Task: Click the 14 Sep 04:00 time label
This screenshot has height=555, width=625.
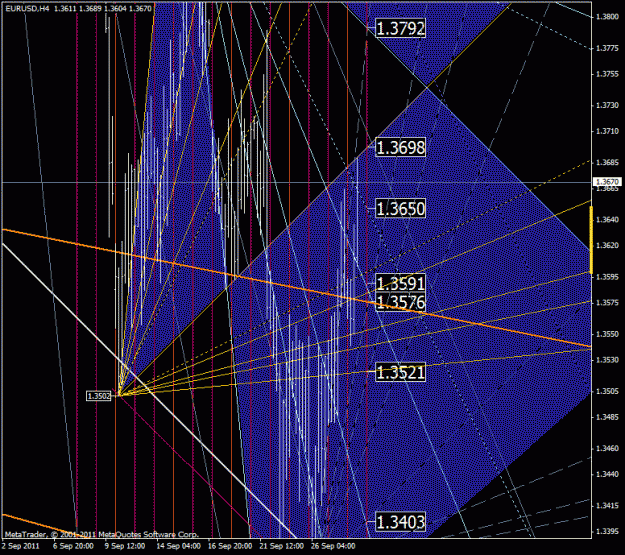Action: (178, 546)
